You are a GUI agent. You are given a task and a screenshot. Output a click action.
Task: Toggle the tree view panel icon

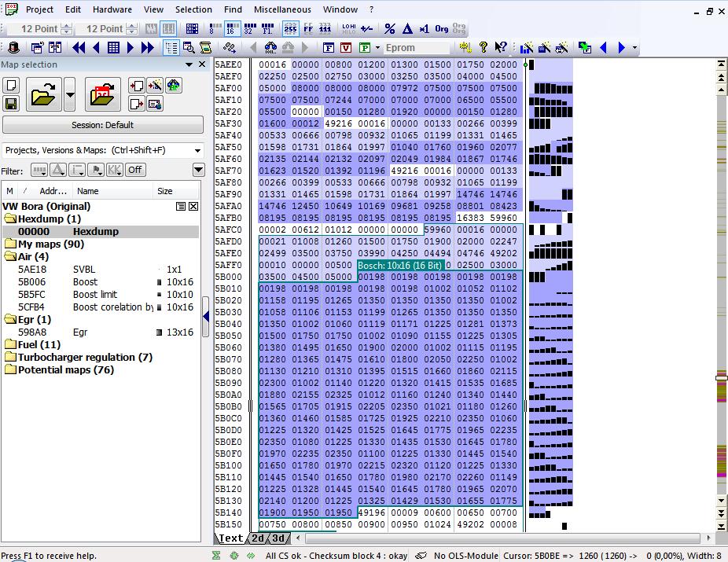[171, 47]
